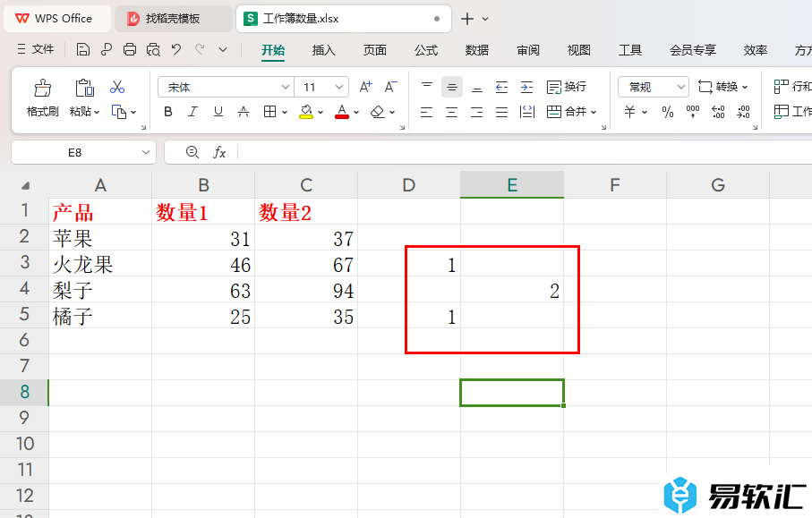Open the font name 宋体 dropdown
The width and height of the screenshot is (812, 518).
[286, 87]
